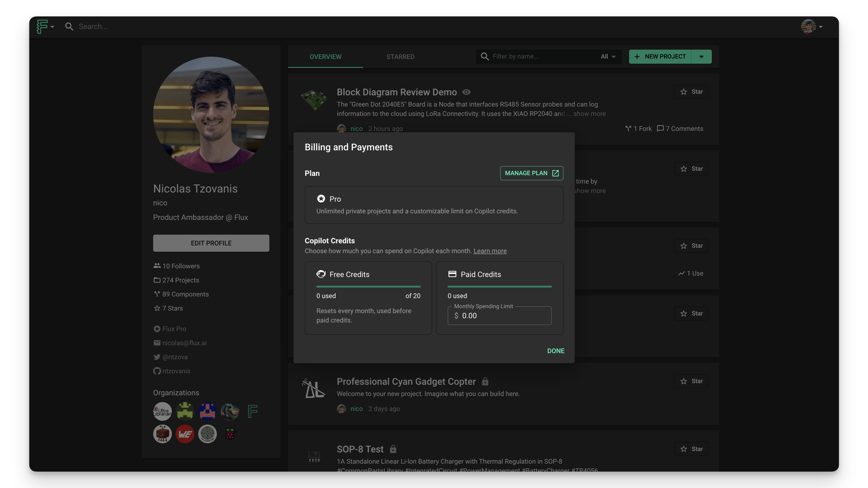The image size is (868, 488).
Task: Switch to the Starred tab
Action: pos(400,57)
